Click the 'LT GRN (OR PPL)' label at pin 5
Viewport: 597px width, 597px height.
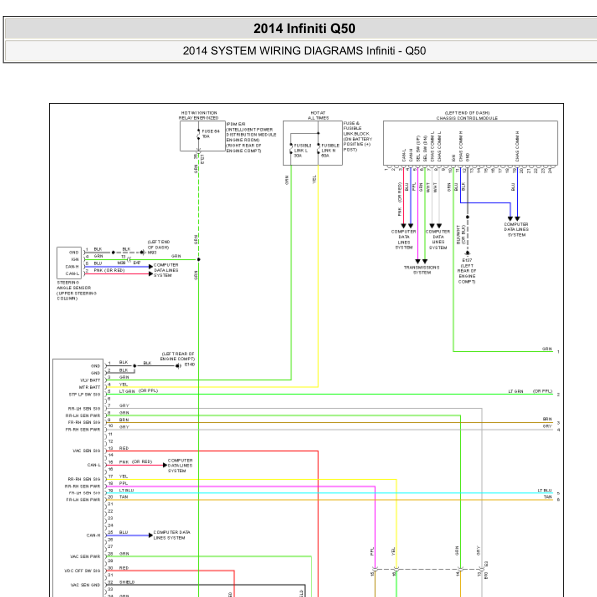(138, 391)
